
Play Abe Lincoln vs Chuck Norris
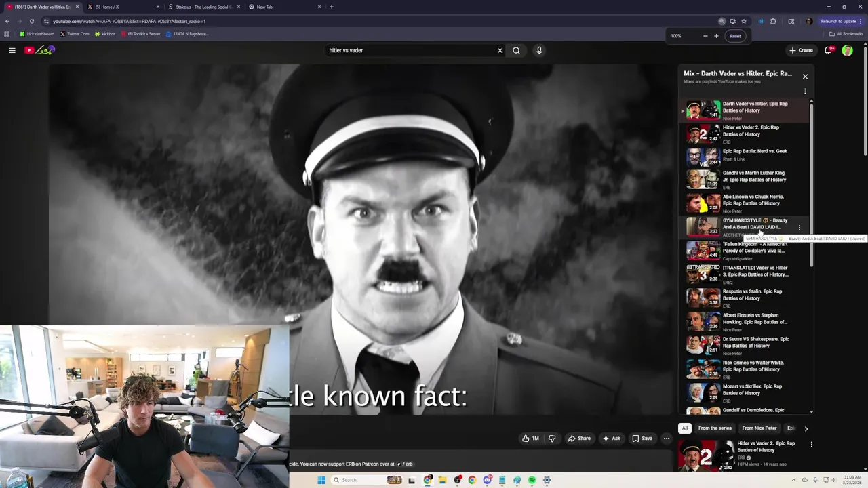pos(745,203)
